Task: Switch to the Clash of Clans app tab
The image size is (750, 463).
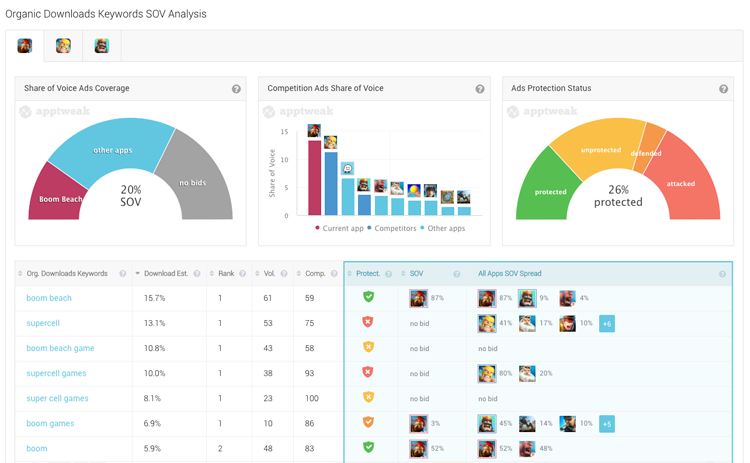Action: click(x=63, y=46)
